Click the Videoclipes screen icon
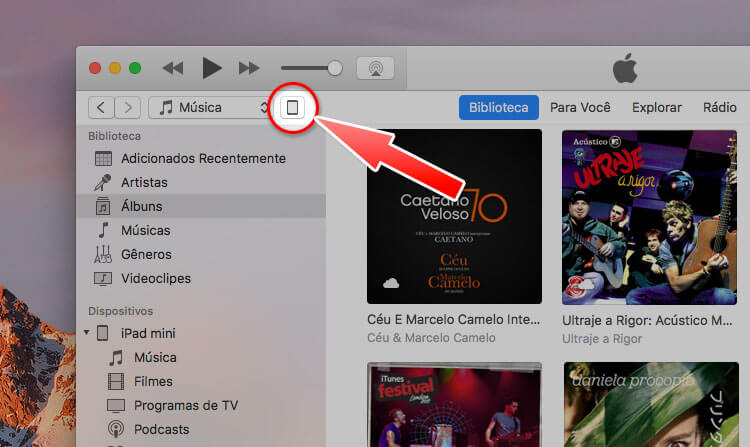Screen dimensions: 750x447 click(103, 278)
